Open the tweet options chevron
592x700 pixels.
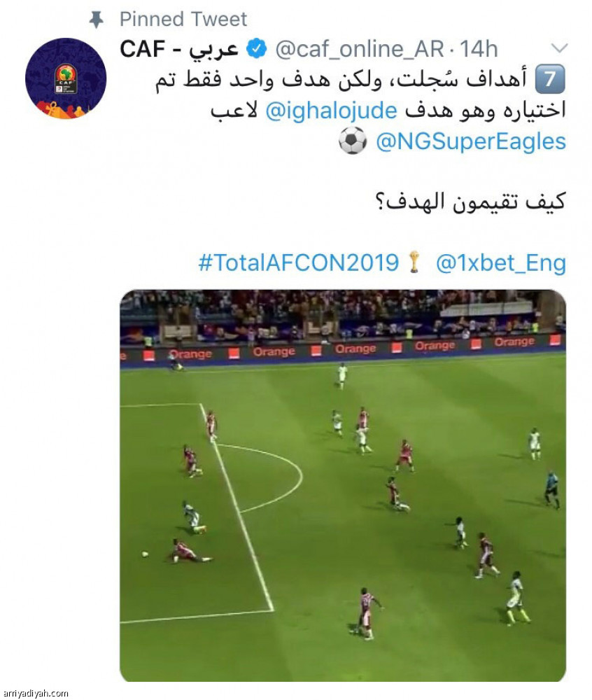click(559, 48)
